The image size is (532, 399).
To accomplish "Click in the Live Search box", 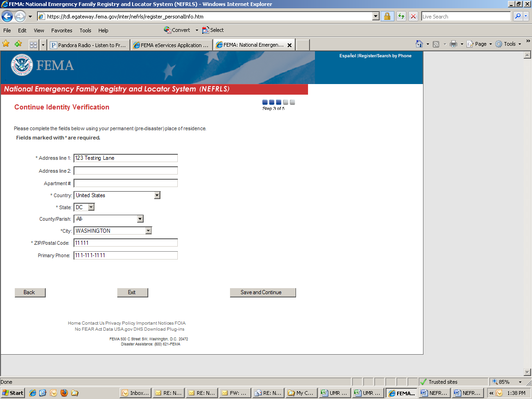I will pos(466,16).
